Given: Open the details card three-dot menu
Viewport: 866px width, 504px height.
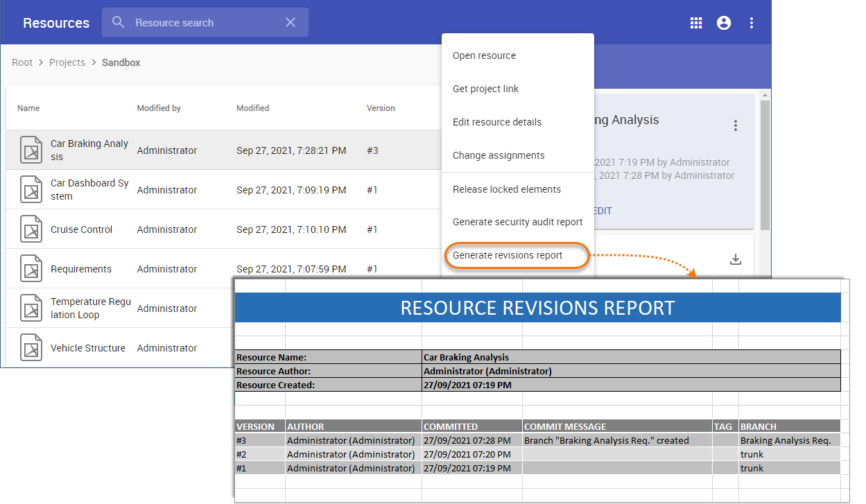Looking at the screenshot, I should click(736, 125).
